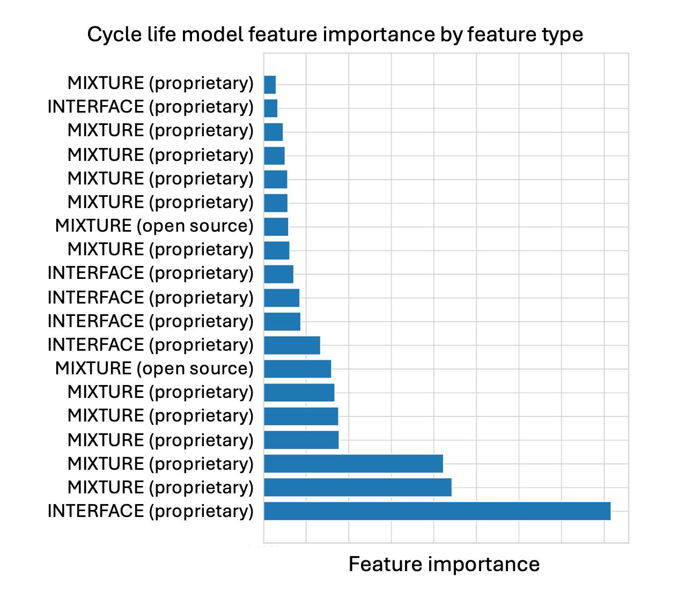Click the MIXTURE label of the shortest bar
Viewport: 700px width, 606px height.
160,83
